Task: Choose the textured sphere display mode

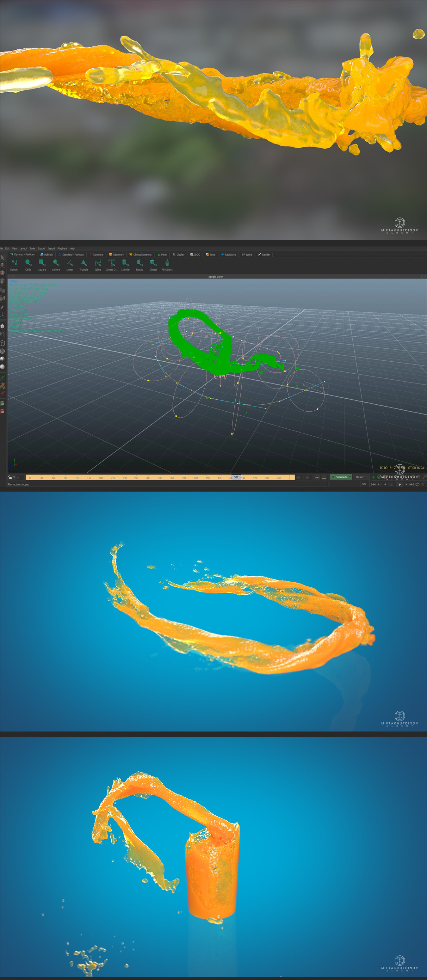Action: [2, 351]
